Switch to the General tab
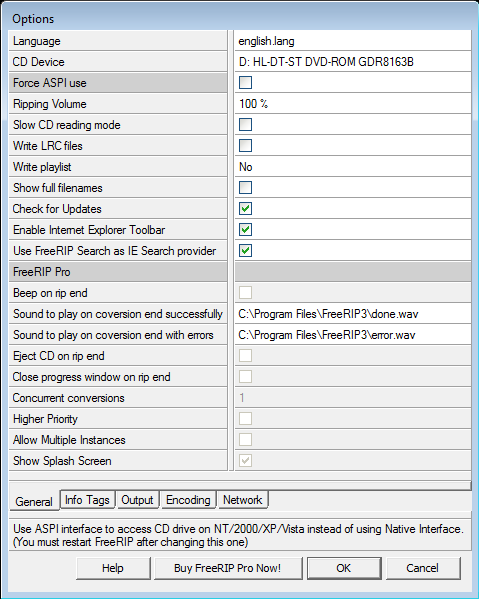The height and width of the screenshot is (599, 479). click(x=34, y=501)
